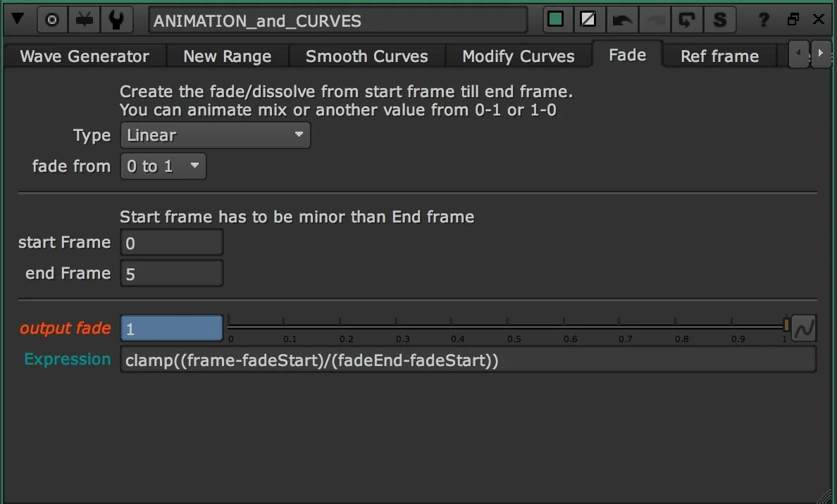This screenshot has width=837, height=504.
Task: Click the green node tile color swatch
Action: coord(557,19)
